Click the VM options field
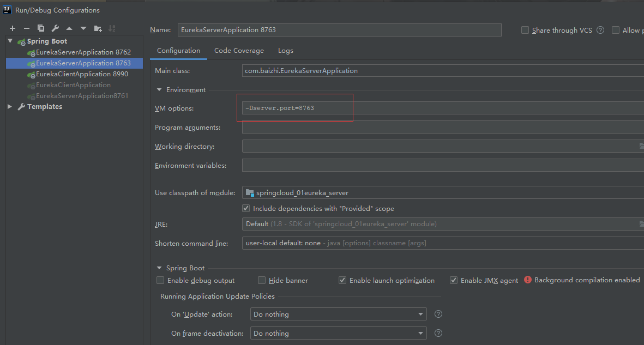The width and height of the screenshot is (644, 345). click(443, 108)
